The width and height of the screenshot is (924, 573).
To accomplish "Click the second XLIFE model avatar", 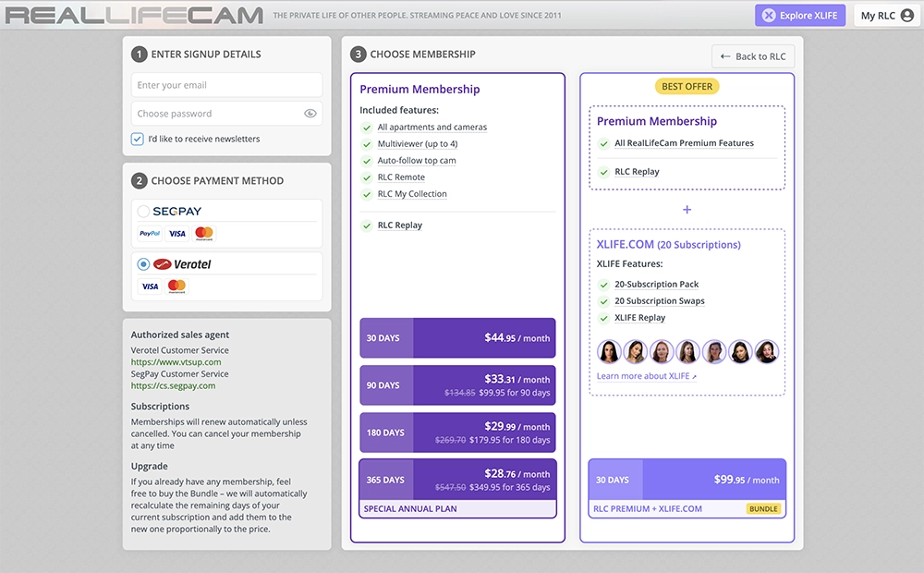I will 636,352.
